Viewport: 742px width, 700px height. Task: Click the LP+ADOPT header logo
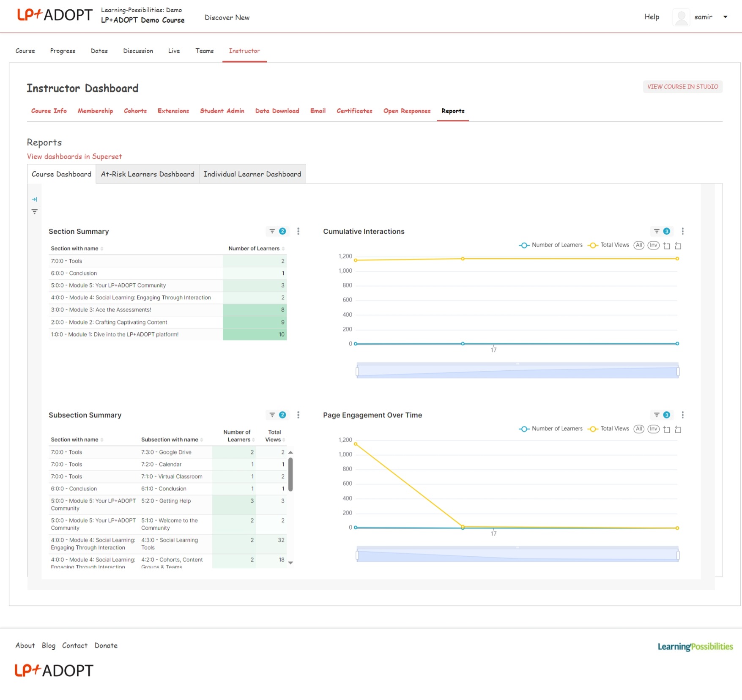pyautogui.click(x=55, y=15)
